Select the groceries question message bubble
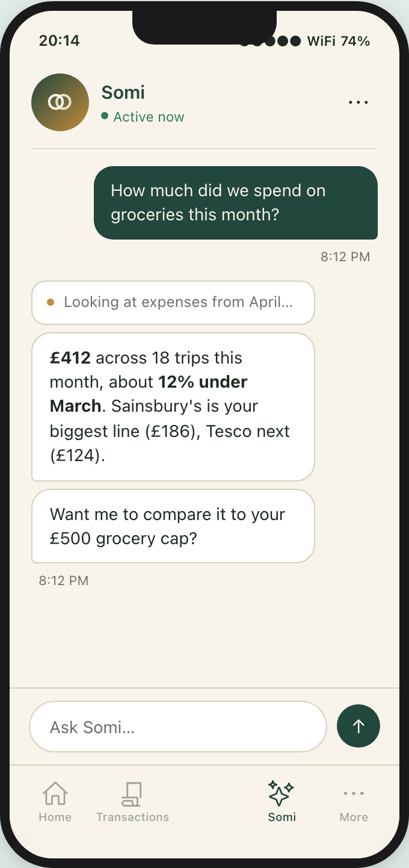The width and height of the screenshot is (409, 868). pos(235,203)
